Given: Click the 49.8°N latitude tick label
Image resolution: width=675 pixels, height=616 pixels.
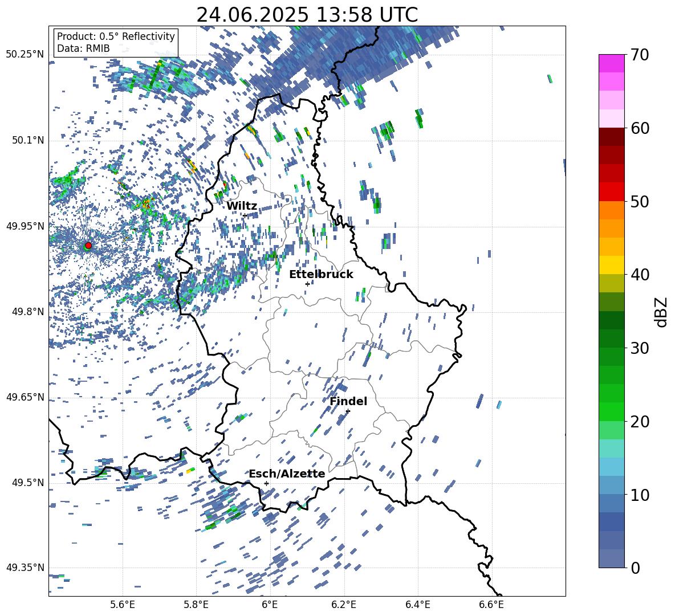Looking at the screenshot, I should click(28, 312).
